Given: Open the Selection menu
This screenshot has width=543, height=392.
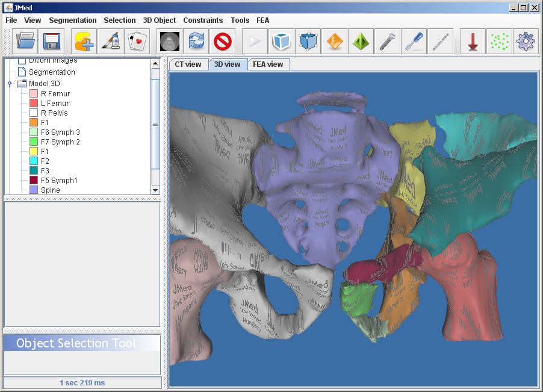Looking at the screenshot, I should click(120, 20).
